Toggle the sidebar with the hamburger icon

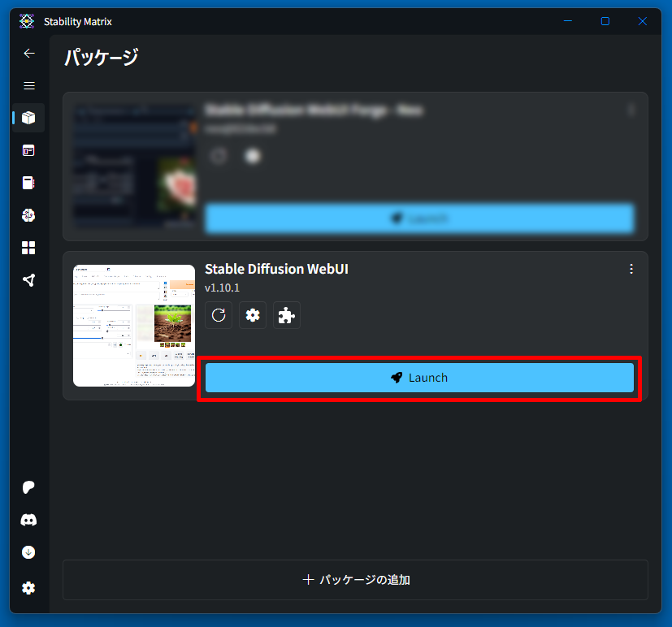[29, 85]
